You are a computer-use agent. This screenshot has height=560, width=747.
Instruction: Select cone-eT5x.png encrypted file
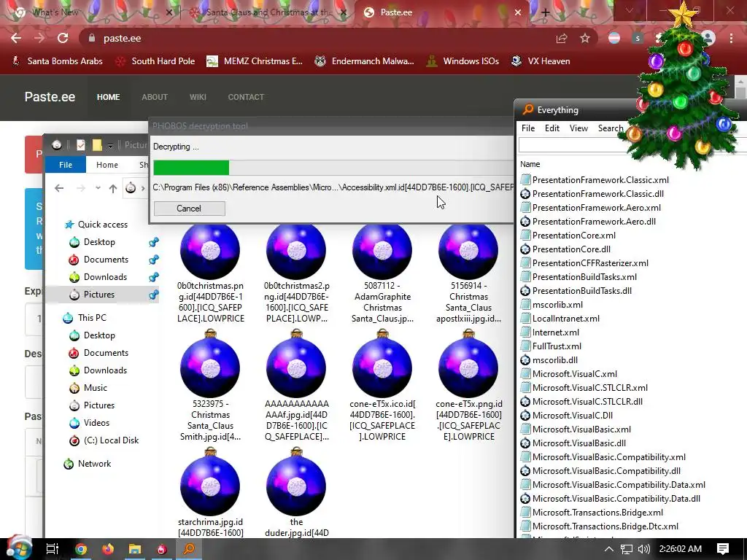pos(468,386)
